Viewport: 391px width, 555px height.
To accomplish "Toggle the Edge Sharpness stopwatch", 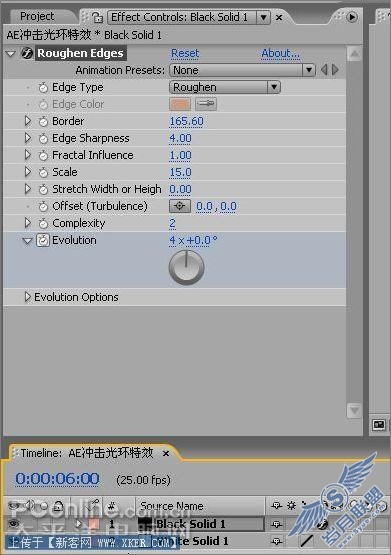I will pos(43,138).
